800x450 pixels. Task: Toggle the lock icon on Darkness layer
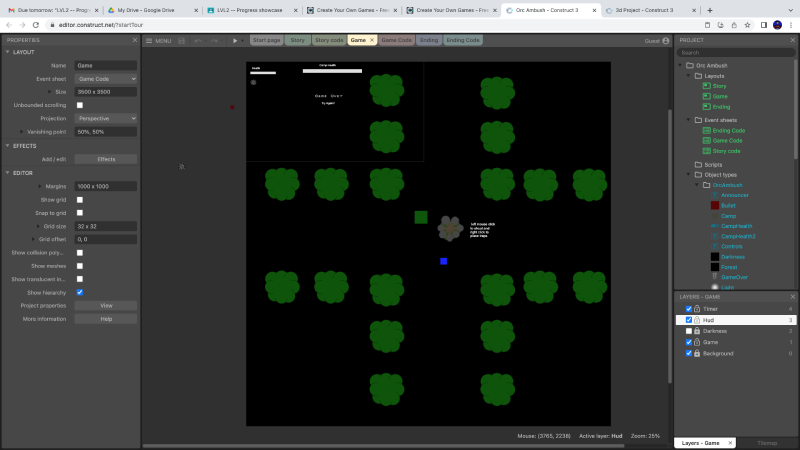coord(697,331)
